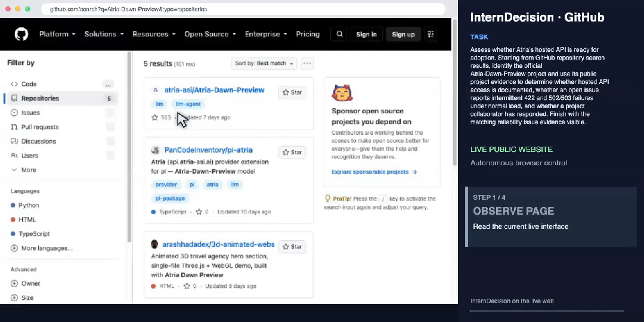Click the PanCodeInventory avatar icon
This screenshot has width=644, height=322.
click(x=155, y=150)
